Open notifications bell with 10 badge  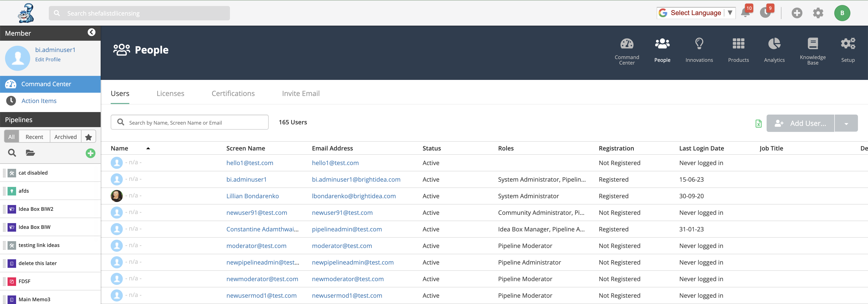[746, 13]
